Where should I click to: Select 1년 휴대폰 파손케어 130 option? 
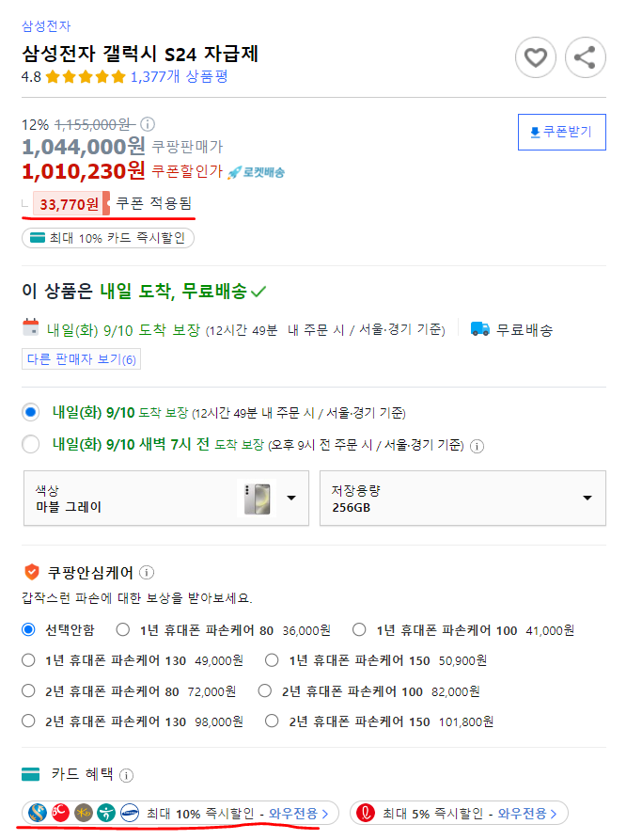click(x=28, y=660)
